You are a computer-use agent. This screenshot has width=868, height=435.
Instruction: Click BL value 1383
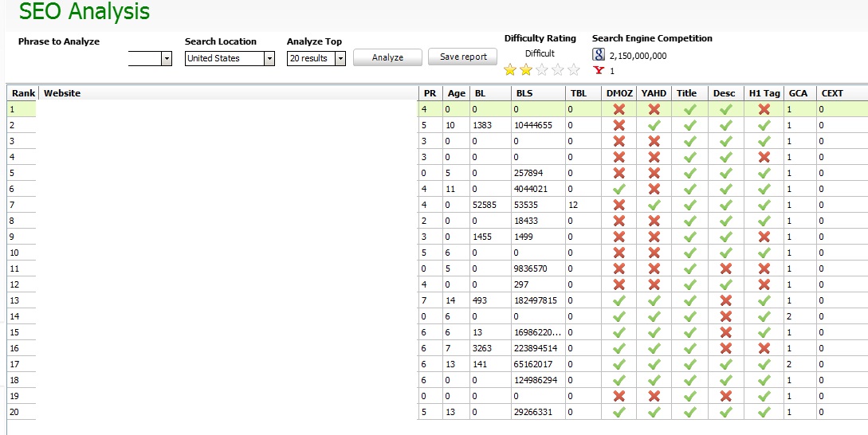[481, 126]
